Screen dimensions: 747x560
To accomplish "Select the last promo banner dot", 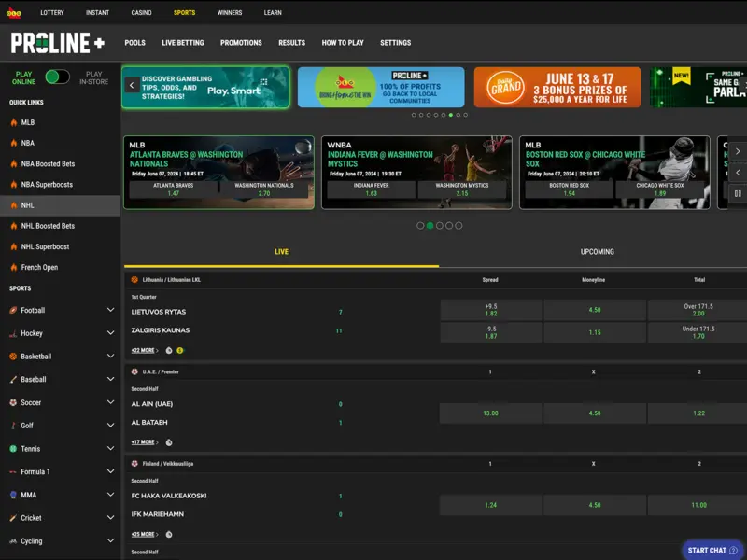I will pyautogui.click(x=466, y=115).
